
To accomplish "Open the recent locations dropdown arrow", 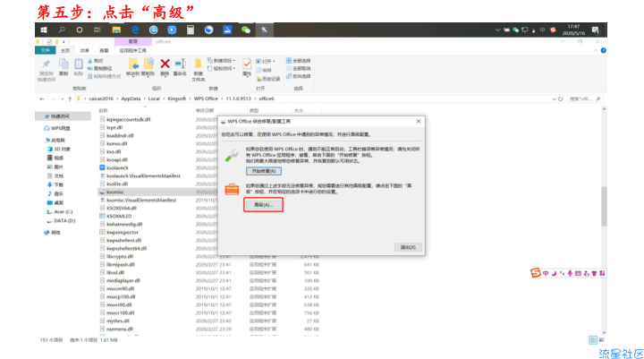I will pyautogui.click(x=62, y=99).
